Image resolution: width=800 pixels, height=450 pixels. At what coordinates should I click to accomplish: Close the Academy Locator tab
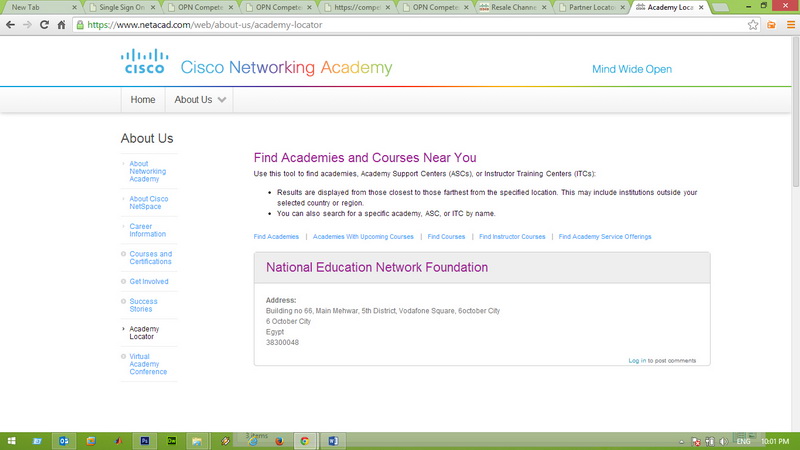click(x=701, y=7)
